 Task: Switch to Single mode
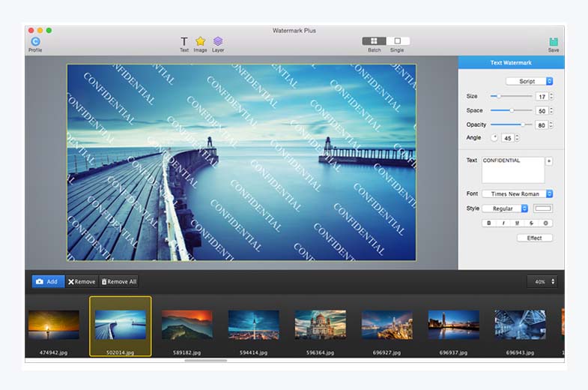tap(397, 41)
